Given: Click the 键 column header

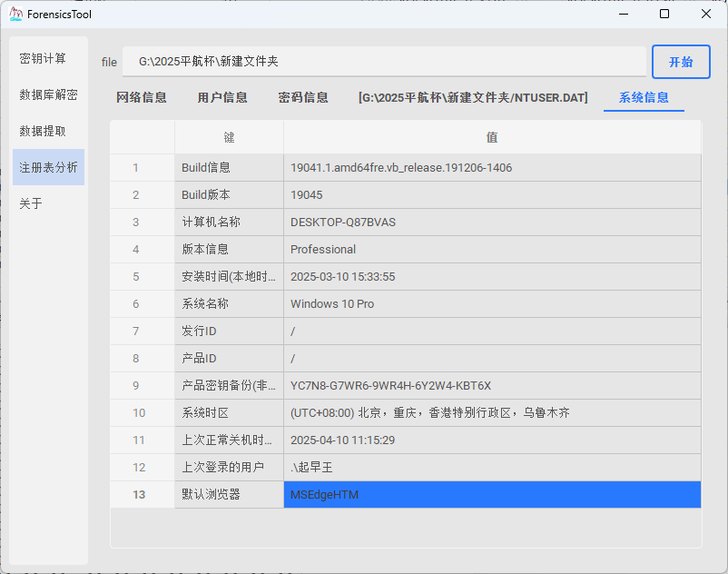Looking at the screenshot, I should [229, 137].
